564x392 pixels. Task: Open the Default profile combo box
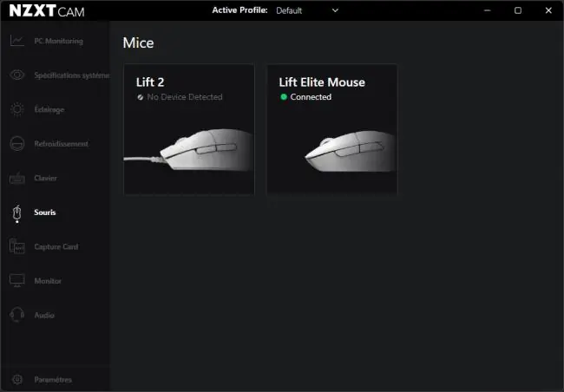(307, 10)
